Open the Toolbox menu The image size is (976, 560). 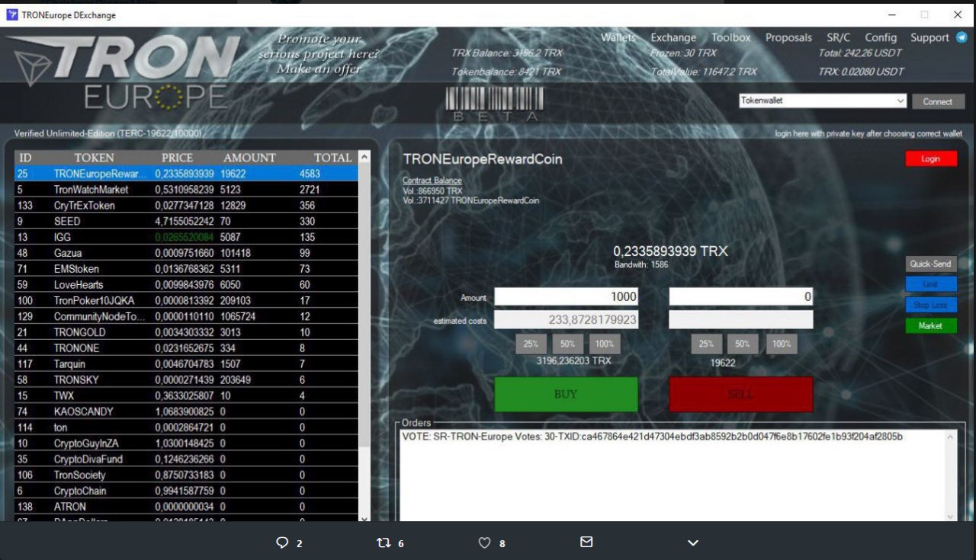[x=731, y=37]
